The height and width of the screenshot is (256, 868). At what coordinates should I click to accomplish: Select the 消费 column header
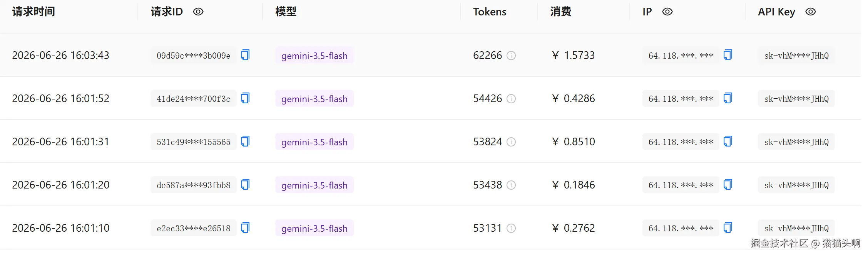point(560,12)
